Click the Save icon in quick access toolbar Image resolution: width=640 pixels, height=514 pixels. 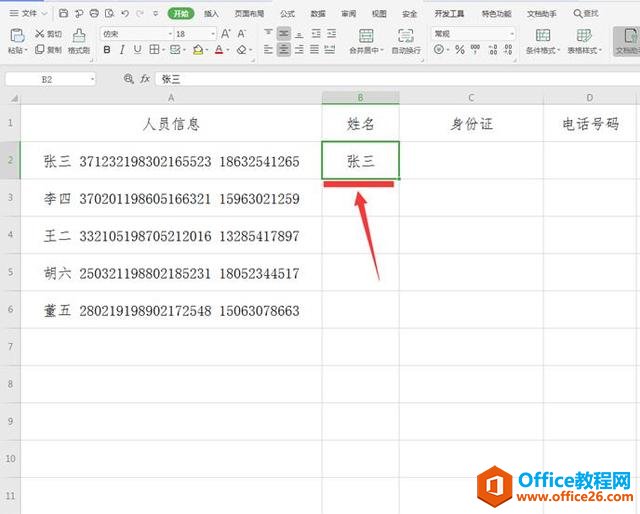coord(64,13)
